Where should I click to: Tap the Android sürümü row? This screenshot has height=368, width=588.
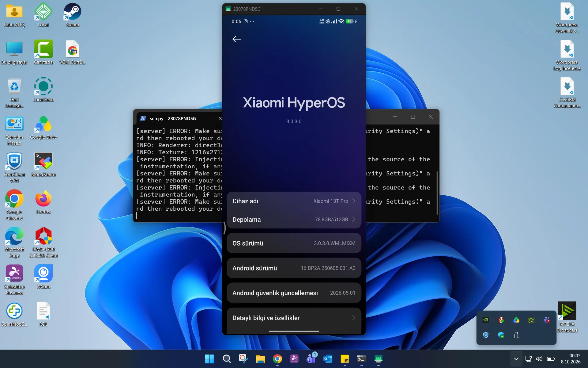pyautogui.click(x=294, y=268)
